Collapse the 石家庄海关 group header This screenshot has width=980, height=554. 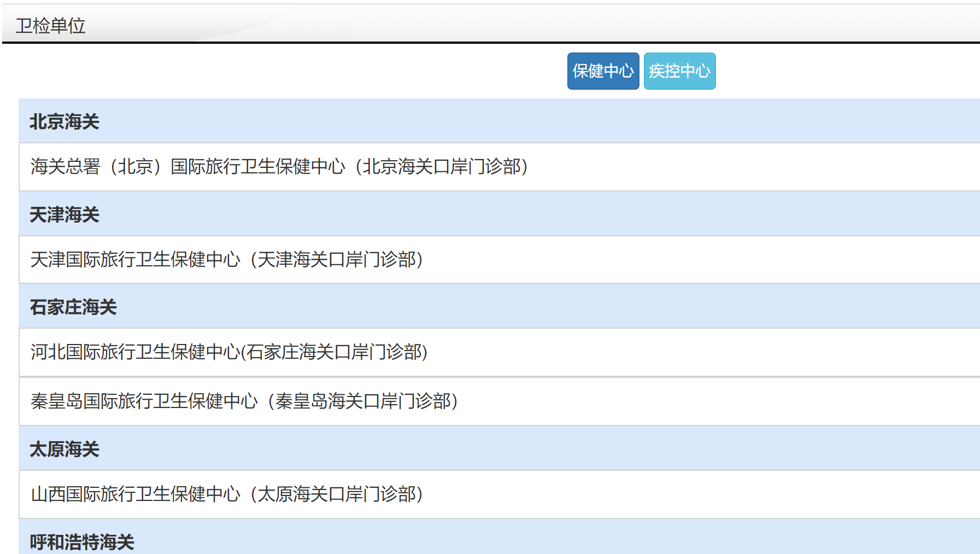73,307
